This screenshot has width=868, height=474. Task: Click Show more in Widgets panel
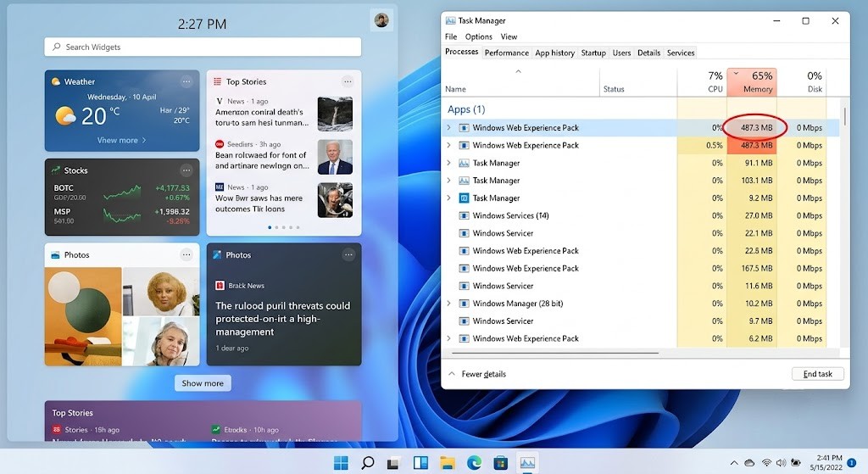coord(203,383)
